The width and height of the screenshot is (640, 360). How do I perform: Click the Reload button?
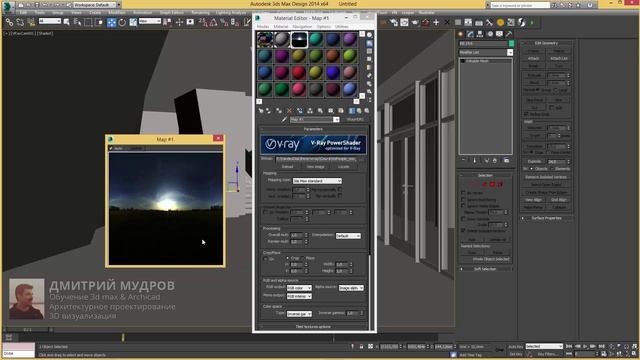[287, 167]
